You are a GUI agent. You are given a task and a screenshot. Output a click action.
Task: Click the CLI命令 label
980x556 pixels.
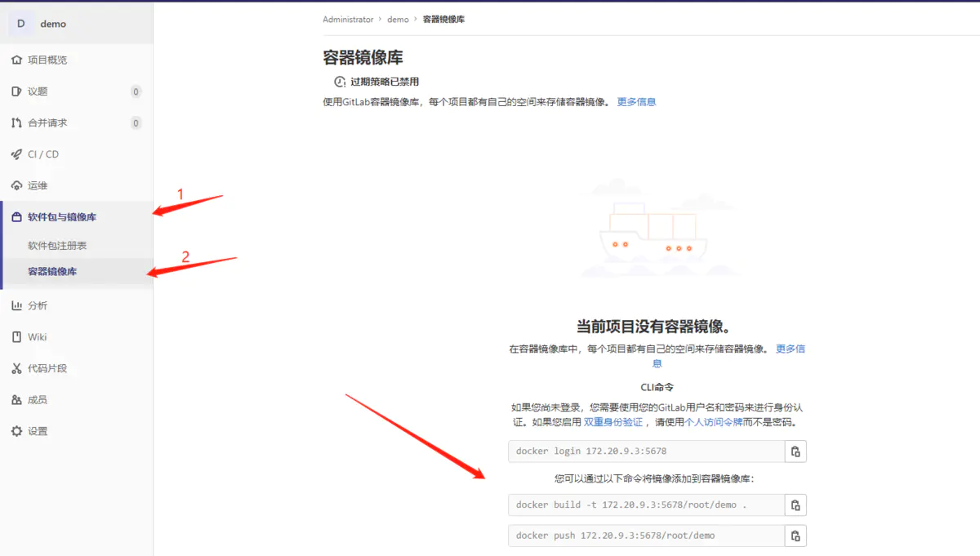click(x=657, y=387)
